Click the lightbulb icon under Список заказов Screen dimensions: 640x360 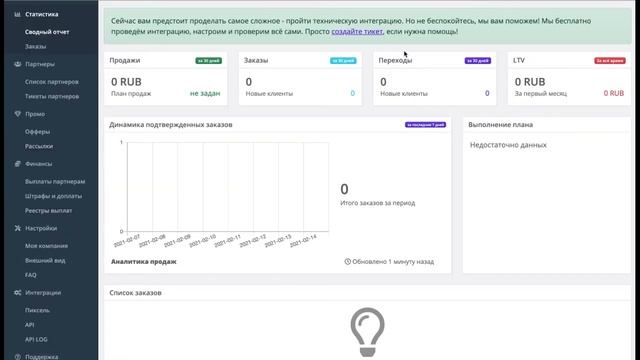coord(367,332)
